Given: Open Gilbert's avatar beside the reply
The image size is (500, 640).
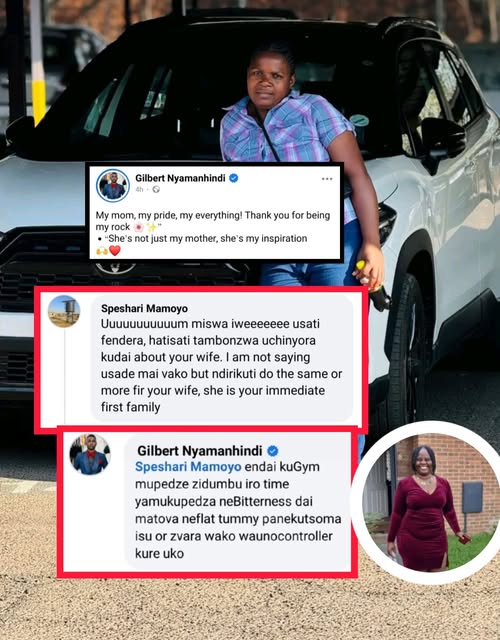Looking at the screenshot, I should [x=90, y=454].
